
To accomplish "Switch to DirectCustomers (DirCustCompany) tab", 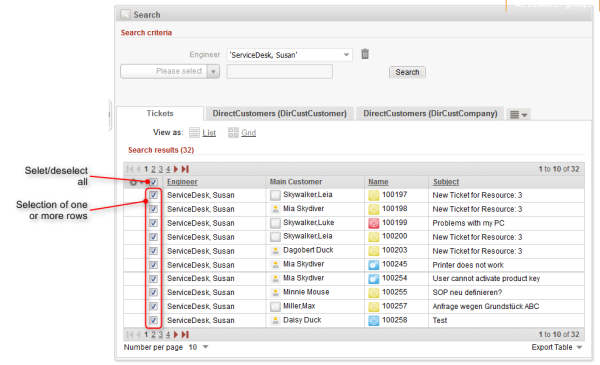I will [x=430, y=113].
